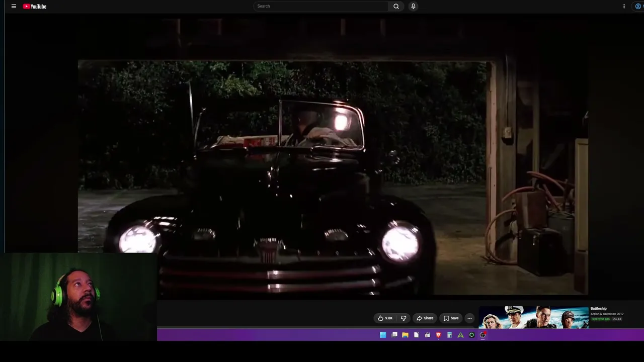Start voice search with microphone icon
644x362 pixels.
tap(413, 6)
